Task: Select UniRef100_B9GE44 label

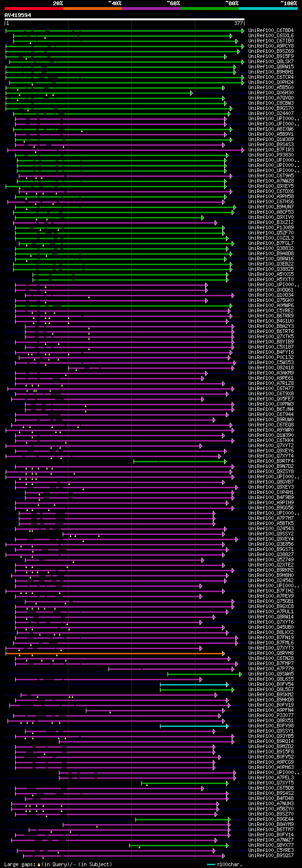Action: click(x=271, y=819)
